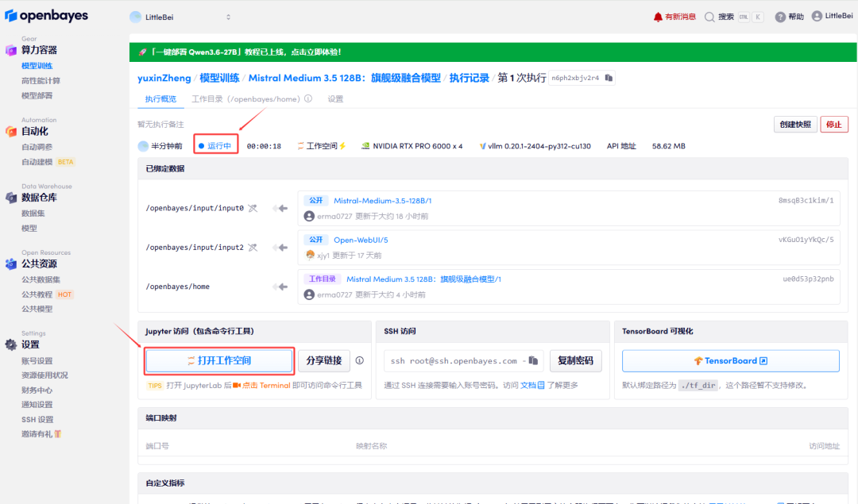Open 自动调参 in the sidebar
858x504 pixels.
(37, 147)
